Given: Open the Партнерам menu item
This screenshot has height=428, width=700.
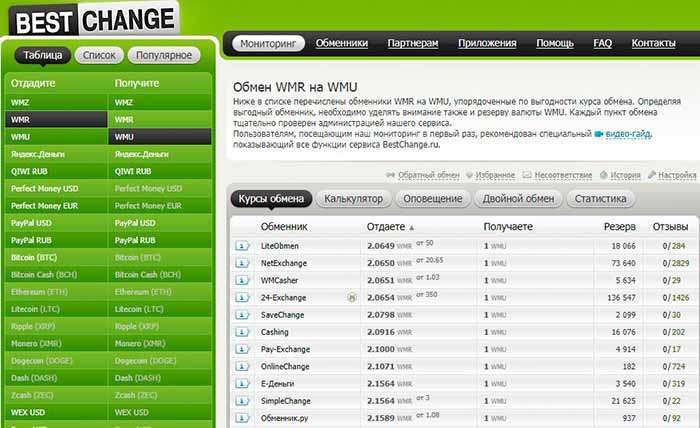Looking at the screenshot, I should coord(412,43).
